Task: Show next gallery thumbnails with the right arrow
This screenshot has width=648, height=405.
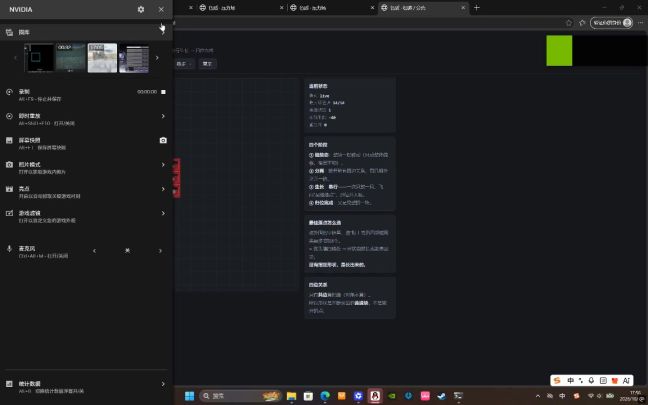Action: click(x=157, y=58)
